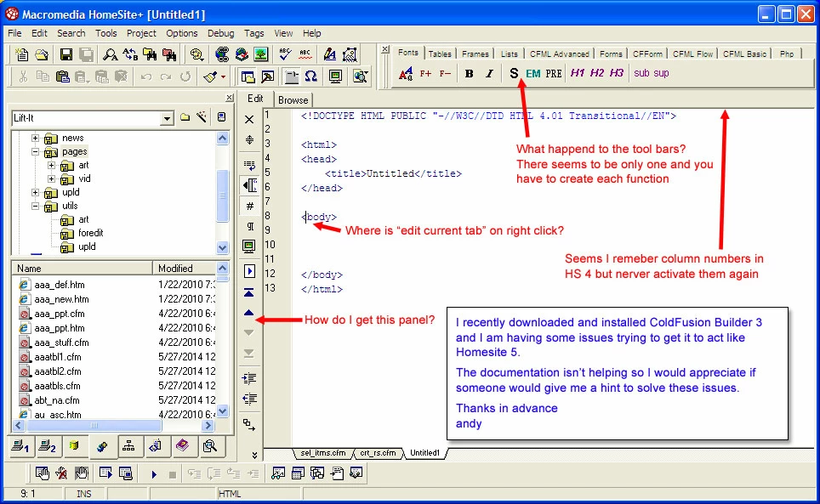The height and width of the screenshot is (504, 820).
Task: Sort file list by Modified column header
Action: pyautogui.click(x=184, y=269)
